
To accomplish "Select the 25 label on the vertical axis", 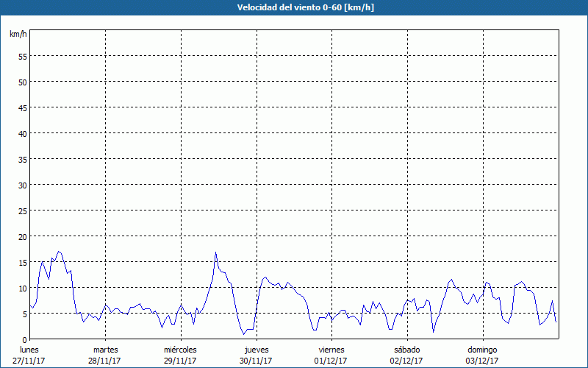I will 22,210.
